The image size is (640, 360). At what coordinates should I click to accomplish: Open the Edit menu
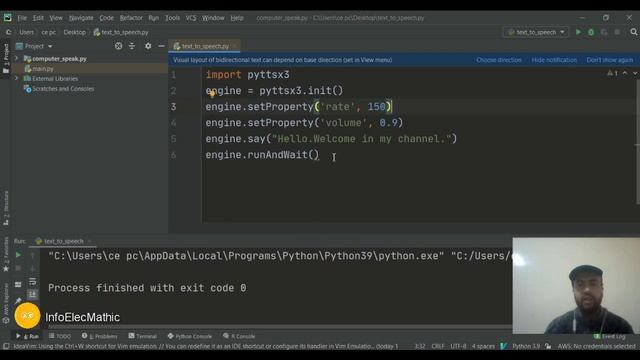click(38, 18)
